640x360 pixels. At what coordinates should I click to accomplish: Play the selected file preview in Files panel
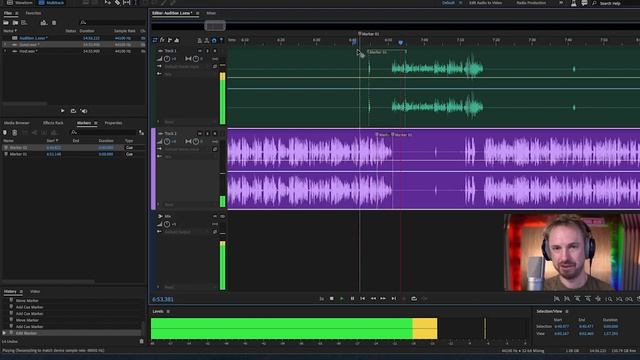62,111
